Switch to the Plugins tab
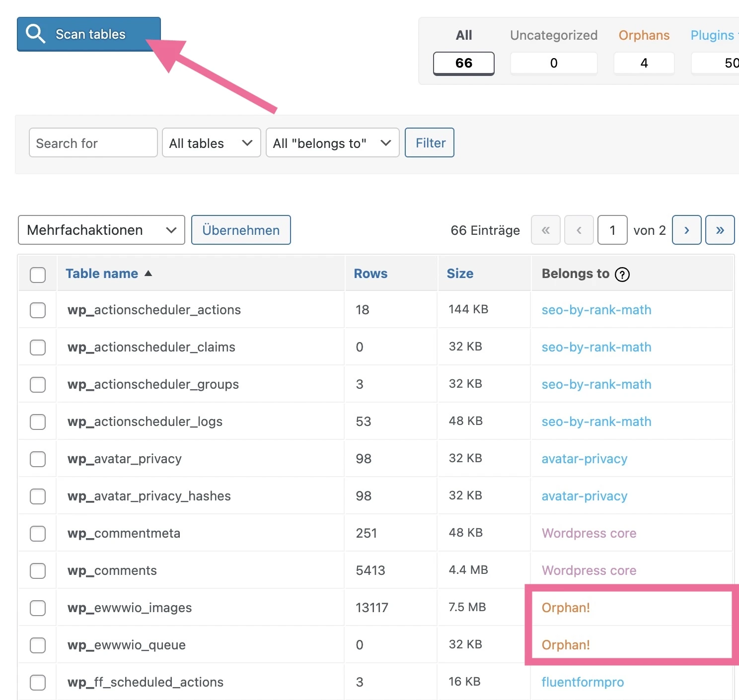The width and height of the screenshot is (739, 700). point(715,52)
